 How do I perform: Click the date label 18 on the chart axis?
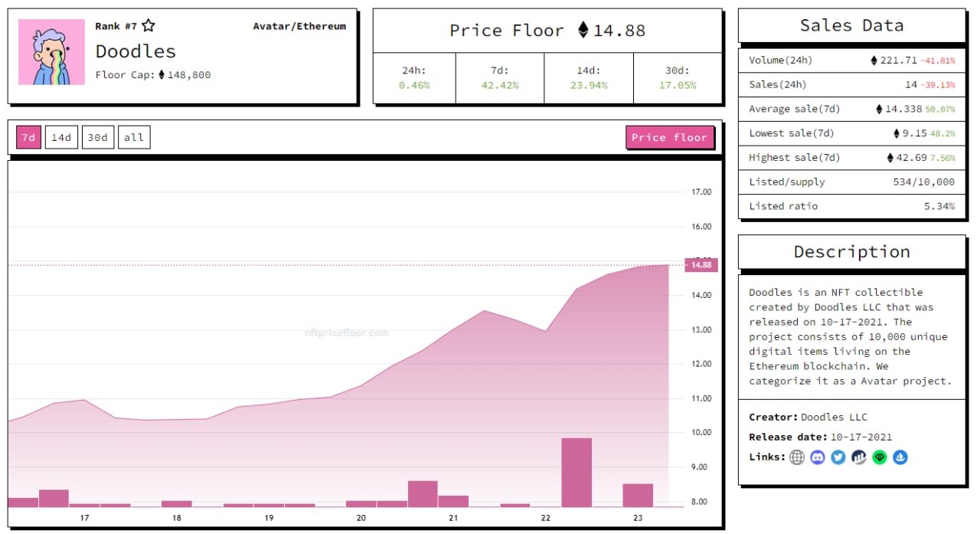click(x=177, y=518)
